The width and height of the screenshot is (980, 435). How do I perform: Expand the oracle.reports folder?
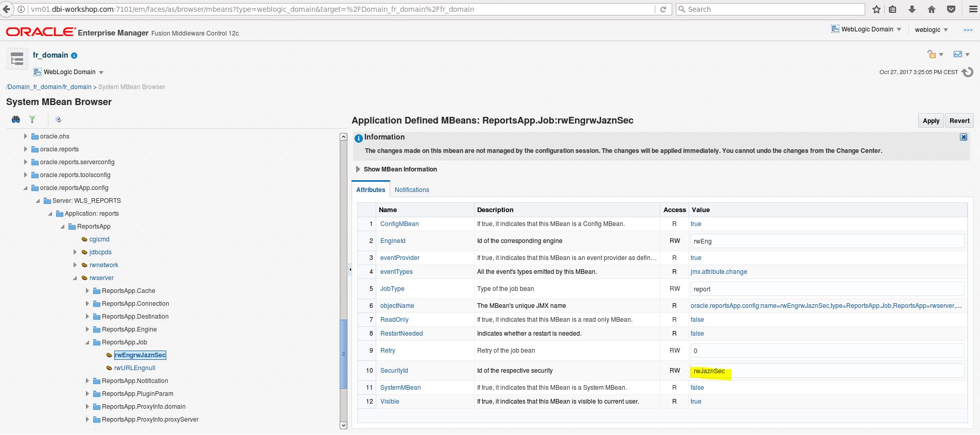click(26, 149)
